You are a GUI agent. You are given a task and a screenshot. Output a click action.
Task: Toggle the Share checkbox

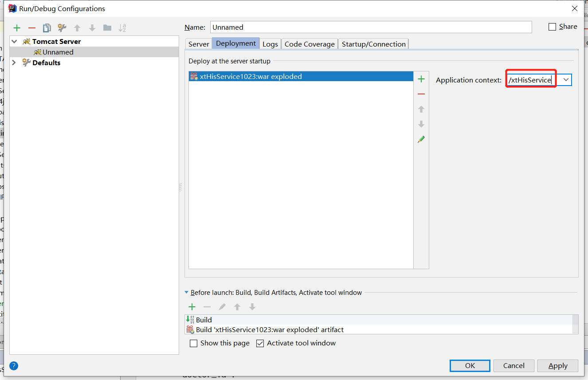(552, 27)
